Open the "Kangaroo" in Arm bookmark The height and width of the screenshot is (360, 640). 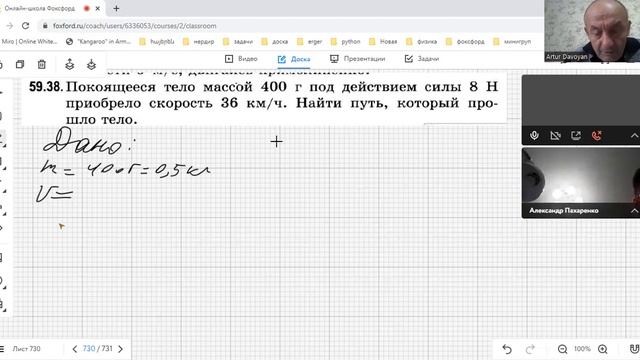coord(98,42)
